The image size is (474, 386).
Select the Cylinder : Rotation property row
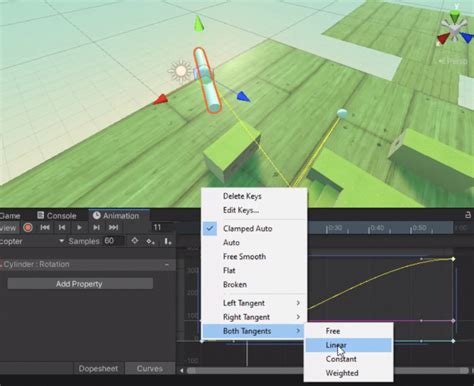[88, 264]
